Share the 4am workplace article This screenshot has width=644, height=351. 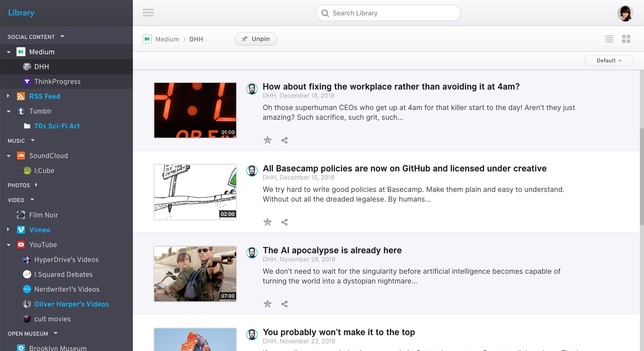coord(284,140)
